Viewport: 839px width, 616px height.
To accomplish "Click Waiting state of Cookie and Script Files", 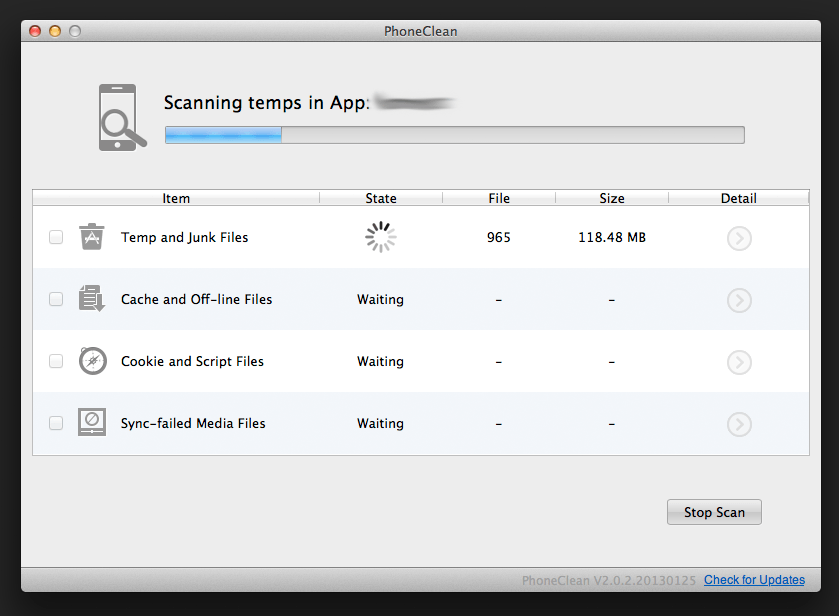I will pos(380,361).
